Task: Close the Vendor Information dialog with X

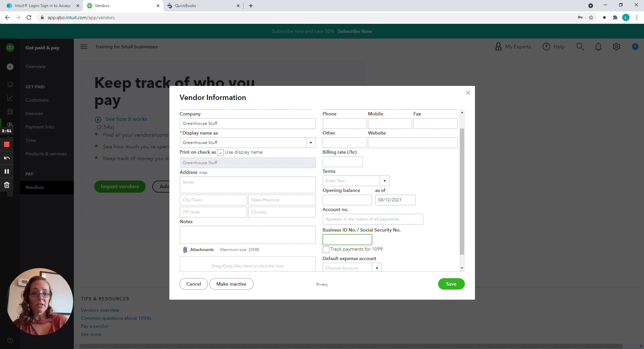Action: point(468,93)
